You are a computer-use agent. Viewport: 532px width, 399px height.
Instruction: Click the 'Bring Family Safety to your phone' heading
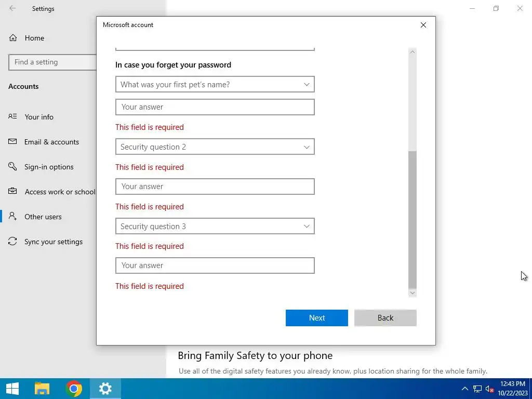255,355
